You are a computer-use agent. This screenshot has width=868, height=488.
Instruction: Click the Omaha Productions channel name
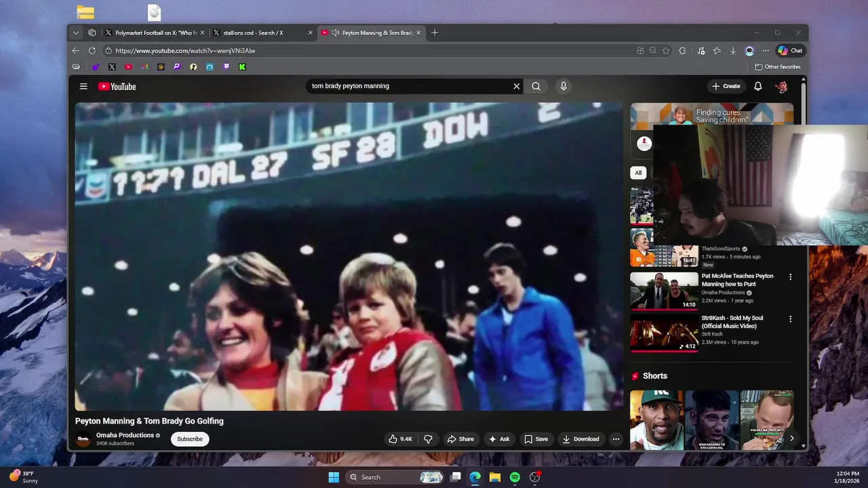pos(125,435)
